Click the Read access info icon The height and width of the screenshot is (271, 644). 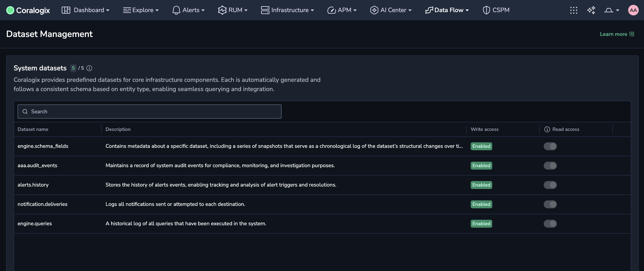[547, 129]
